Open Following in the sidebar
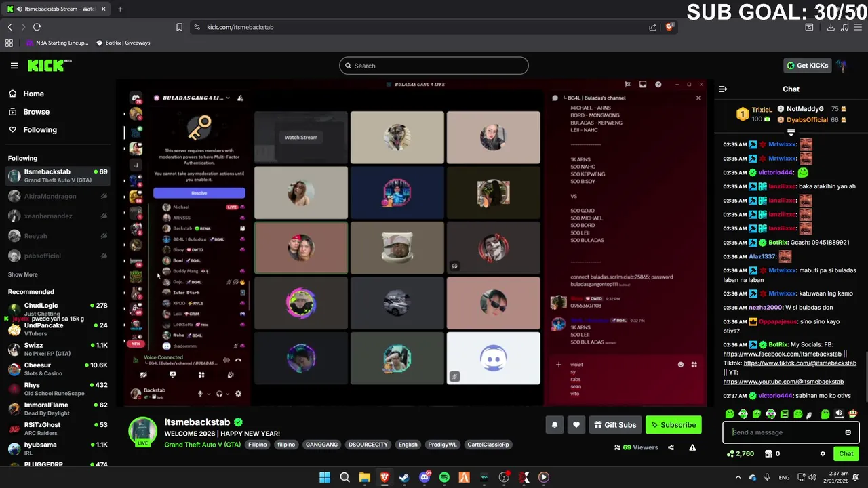 (40, 129)
